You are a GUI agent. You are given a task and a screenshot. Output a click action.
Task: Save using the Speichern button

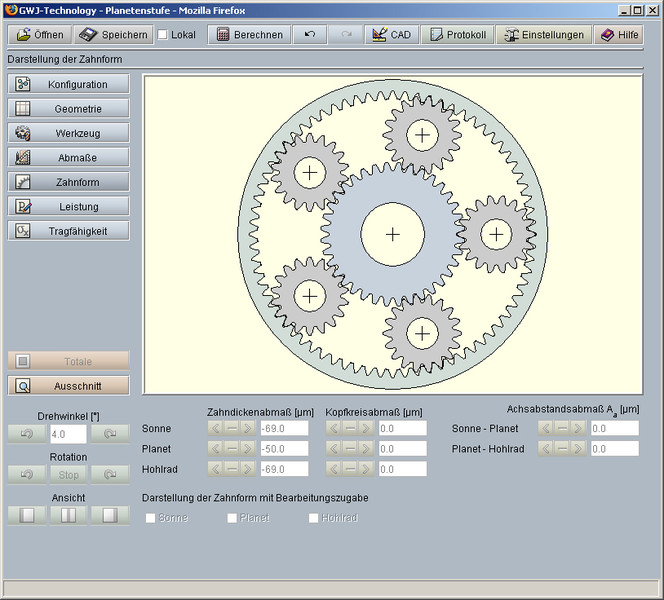(113, 35)
